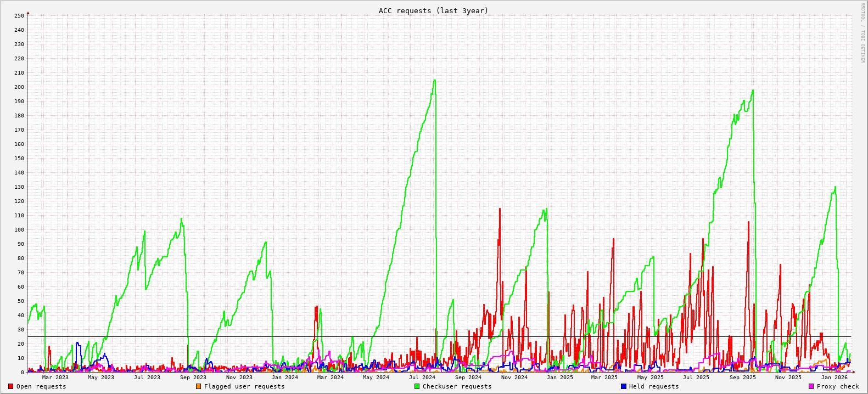Select the 100 value on the y-axis
The image size is (868, 394).
coord(19,229)
